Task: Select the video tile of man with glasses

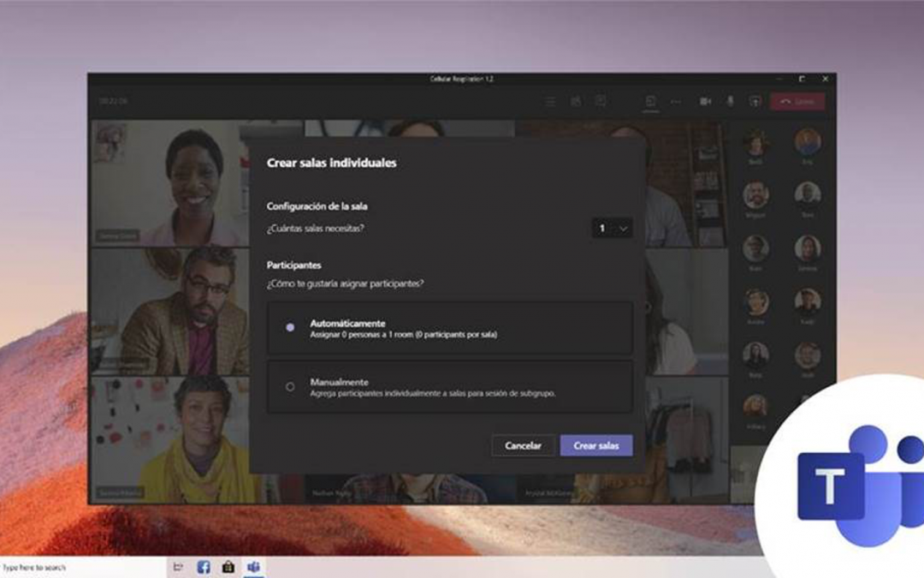Action: [169, 312]
